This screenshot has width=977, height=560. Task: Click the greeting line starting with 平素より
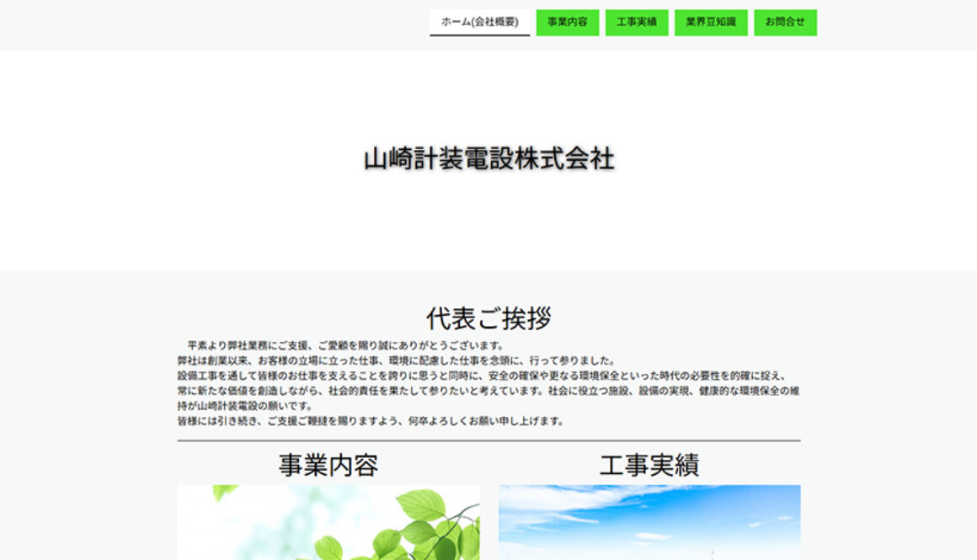pos(345,345)
